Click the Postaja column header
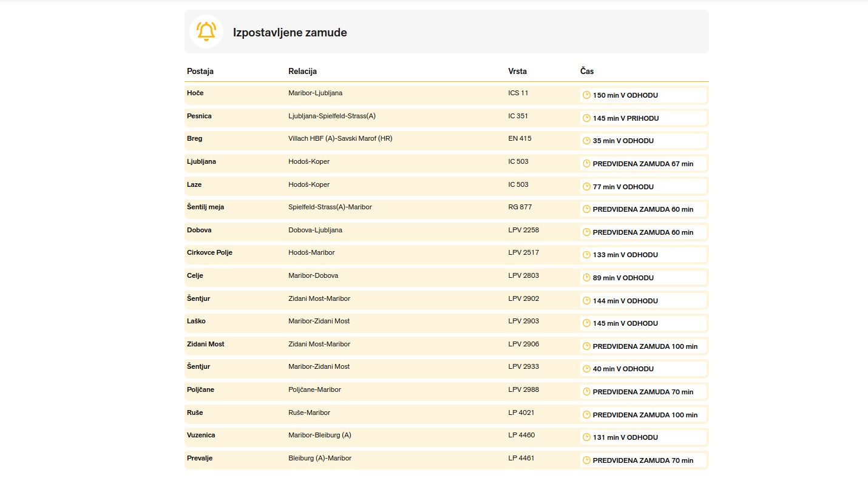The height and width of the screenshot is (495, 868). coord(200,72)
